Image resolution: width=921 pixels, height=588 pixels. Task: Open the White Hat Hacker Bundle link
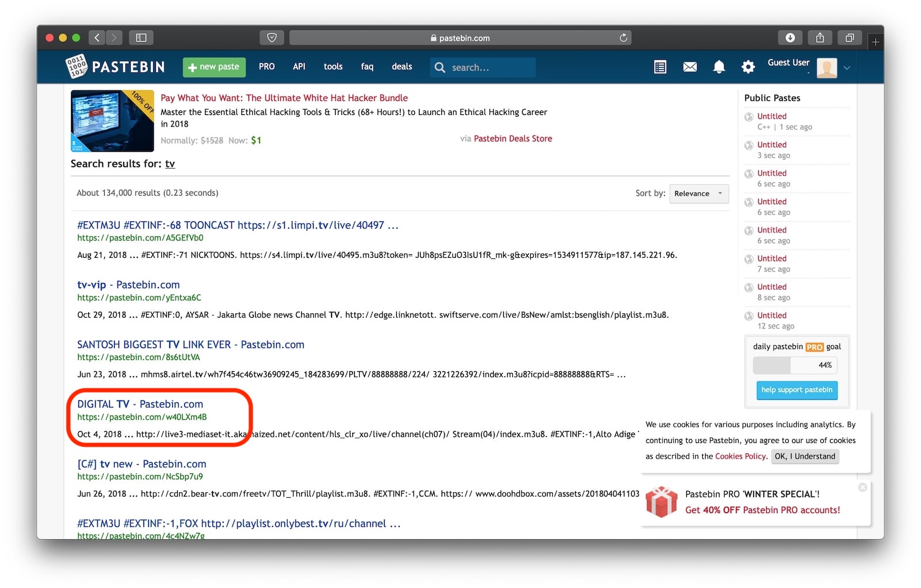point(284,98)
